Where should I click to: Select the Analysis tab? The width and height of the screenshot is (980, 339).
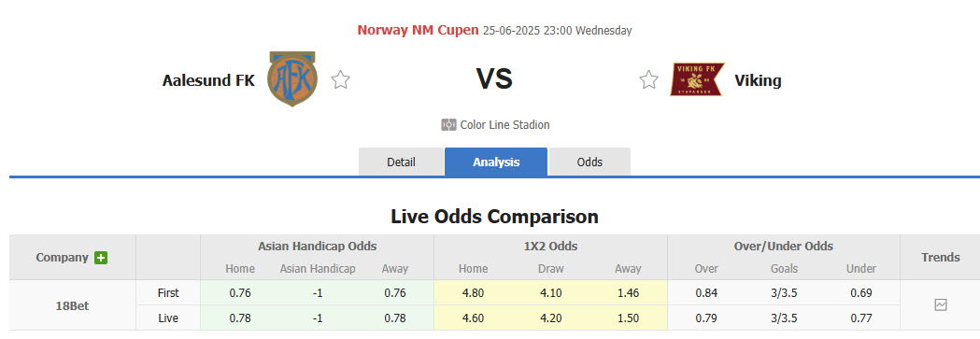[x=496, y=162]
